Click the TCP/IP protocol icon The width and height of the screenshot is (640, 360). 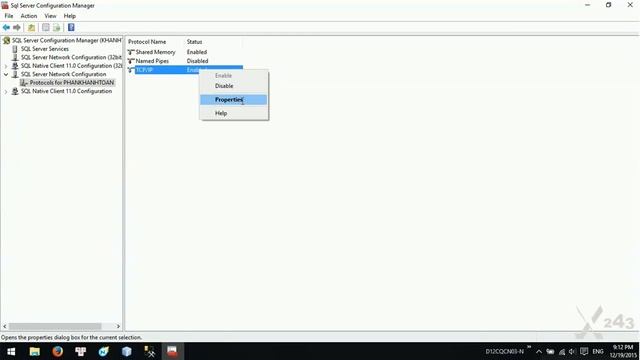click(131, 70)
